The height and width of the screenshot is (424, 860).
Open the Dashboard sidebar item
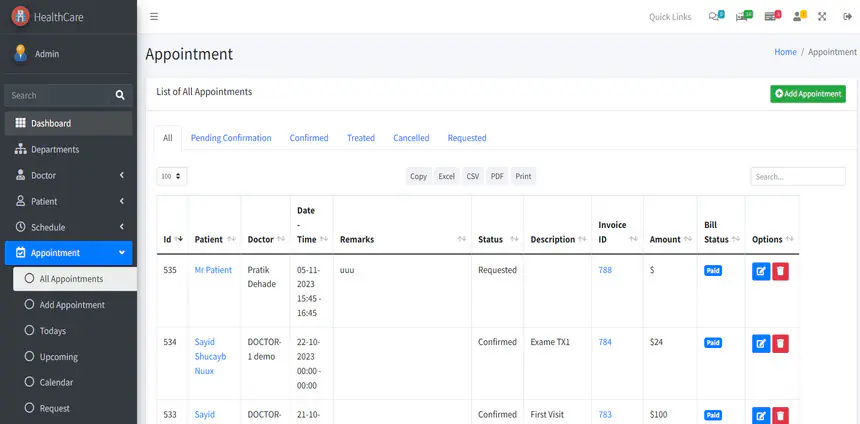point(69,123)
